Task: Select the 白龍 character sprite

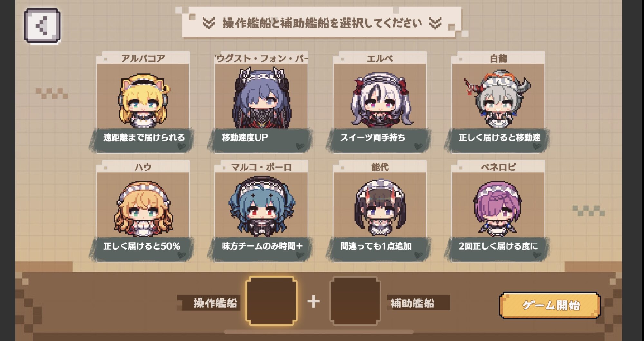Action: (497, 99)
